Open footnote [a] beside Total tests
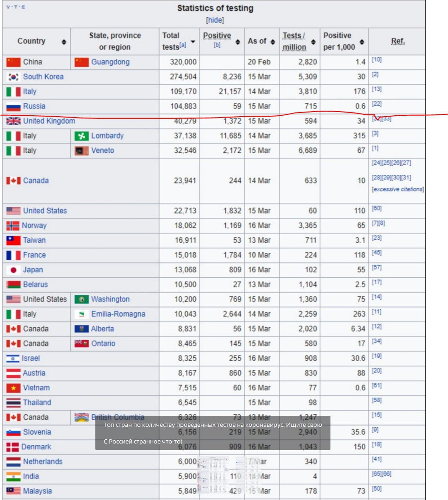This screenshot has height=500, width=448. tap(183, 45)
